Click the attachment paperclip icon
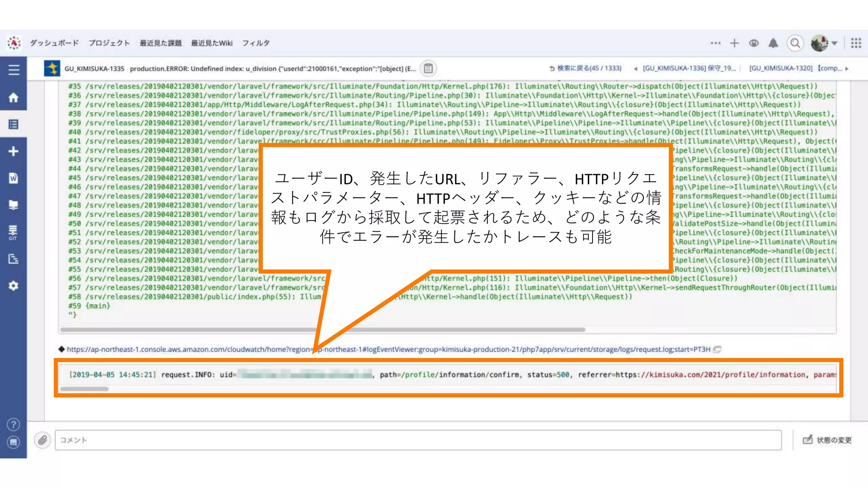This screenshot has height=488, width=868. [42, 440]
